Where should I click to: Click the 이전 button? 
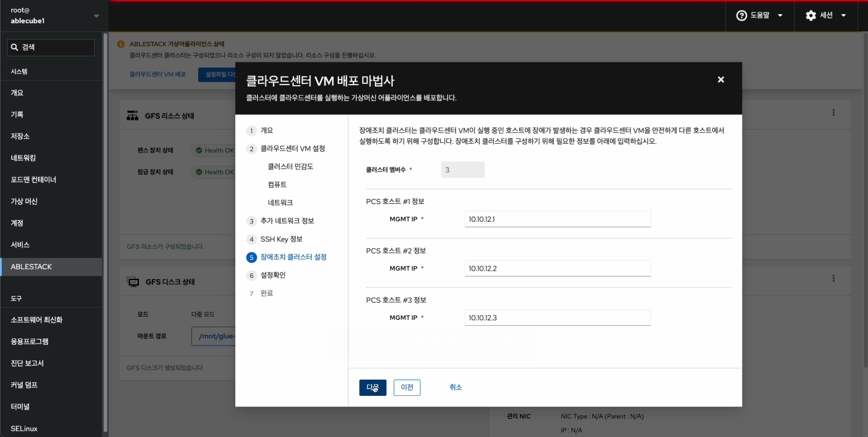pyautogui.click(x=407, y=387)
